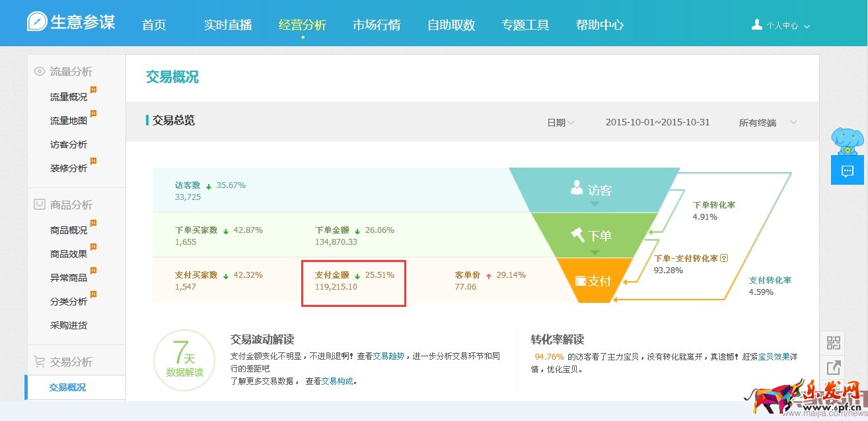The height and width of the screenshot is (421, 868).
Task: Click the shopping cart icon beside 交易分析
Action: [x=40, y=362]
